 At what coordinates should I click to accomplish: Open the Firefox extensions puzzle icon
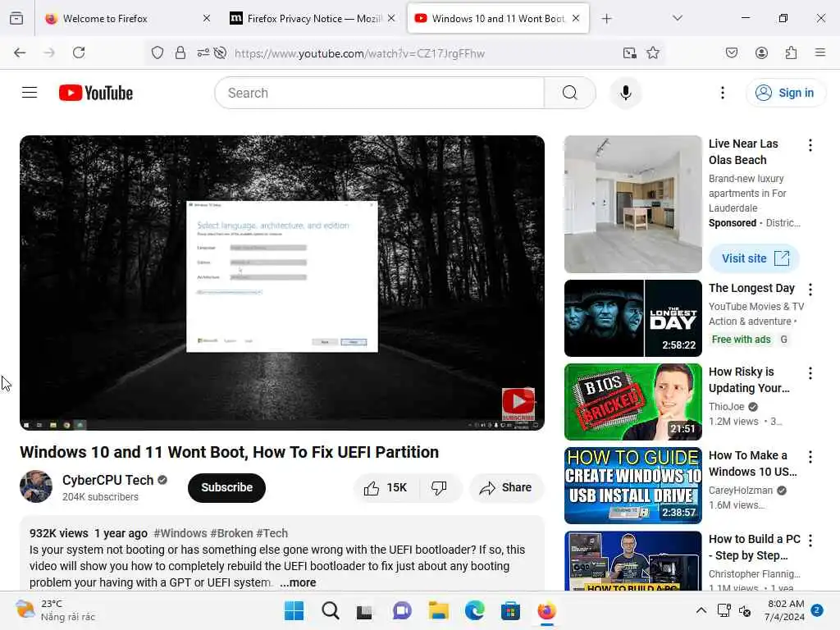791,52
